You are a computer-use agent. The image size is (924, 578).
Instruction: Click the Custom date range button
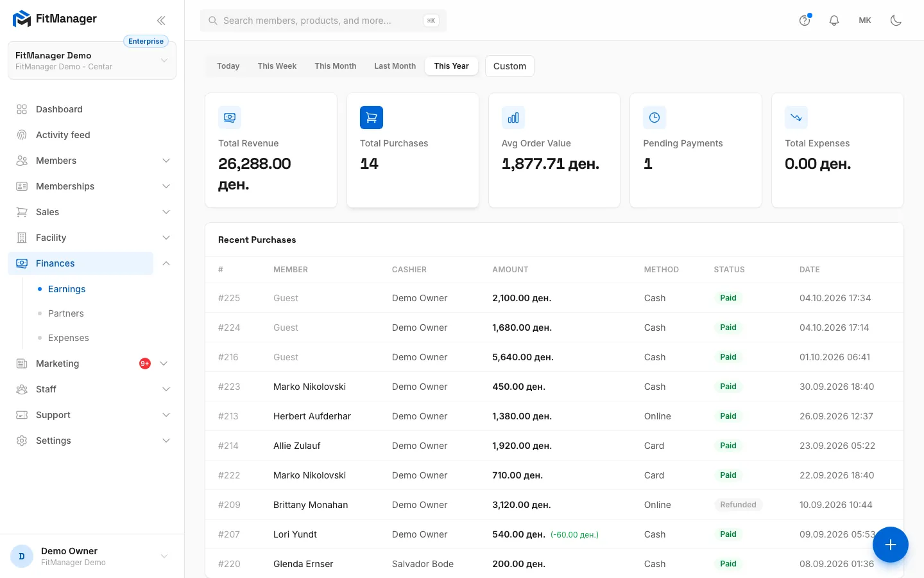click(509, 66)
